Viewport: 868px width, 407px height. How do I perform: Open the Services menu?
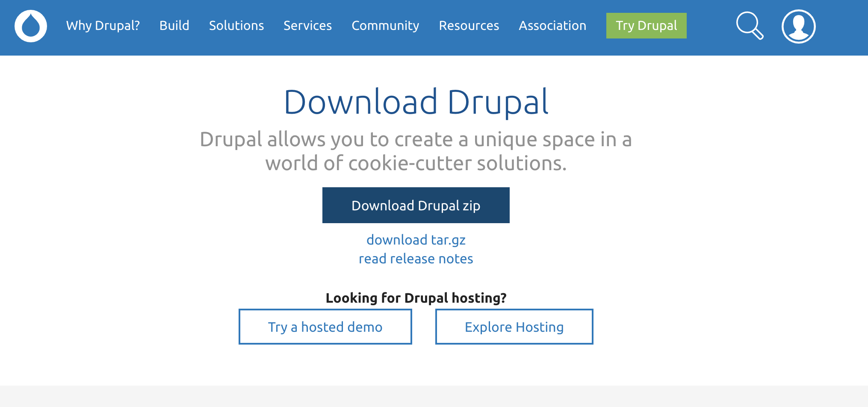[307, 26]
